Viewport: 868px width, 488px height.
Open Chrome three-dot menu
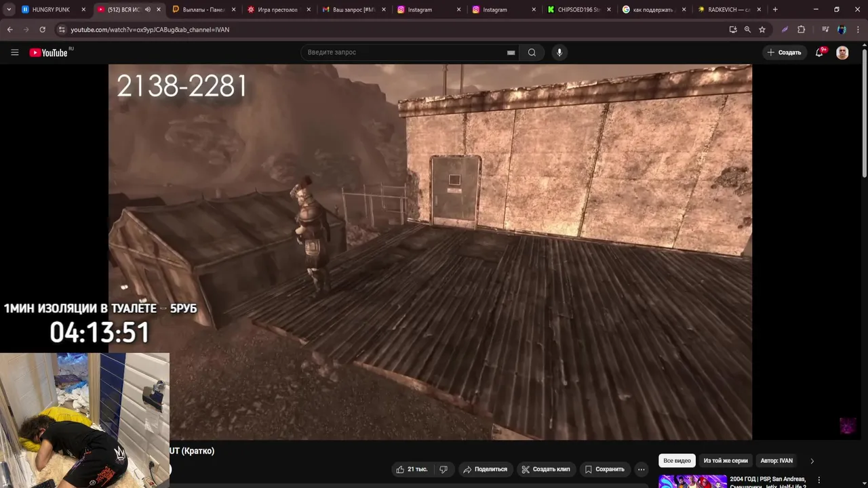pos(858,30)
